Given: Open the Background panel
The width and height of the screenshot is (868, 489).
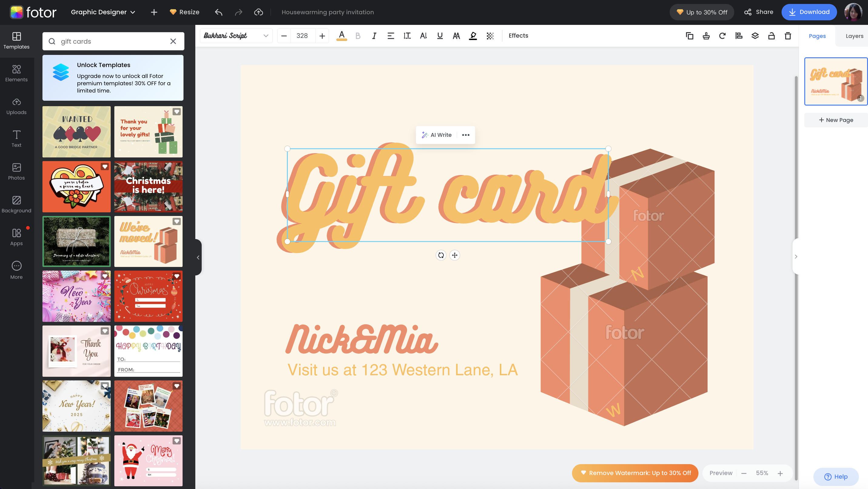Looking at the screenshot, I should 16,204.
